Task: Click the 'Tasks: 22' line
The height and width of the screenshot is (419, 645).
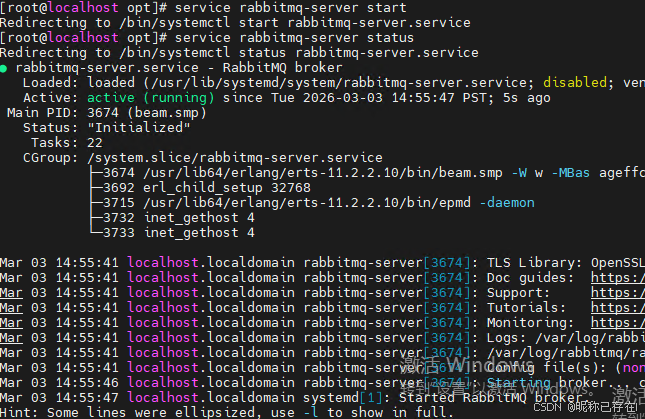Action: (x=67, y=143)
